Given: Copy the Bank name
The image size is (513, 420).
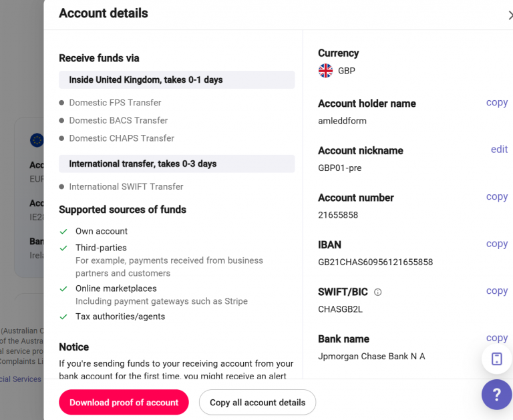Looking at the screenshot, I should [x=497, y=339].
